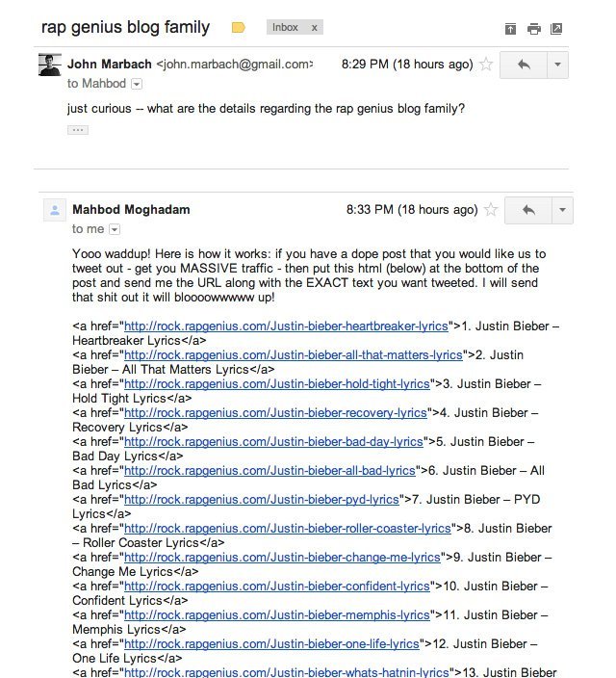Open more options next to Mahbod's reply button
This screenshot has width=616, height=678.
(563, 210)
